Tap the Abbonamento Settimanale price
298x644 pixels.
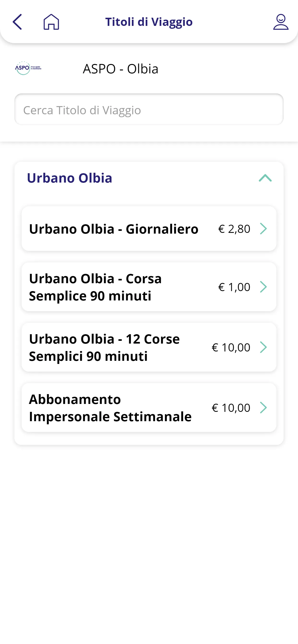(x=231, y=408)
